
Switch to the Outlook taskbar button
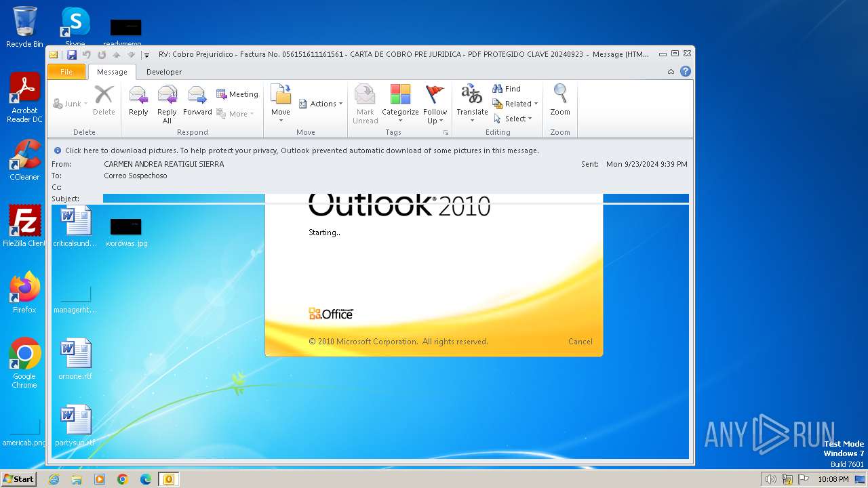(x=169, y=479)
